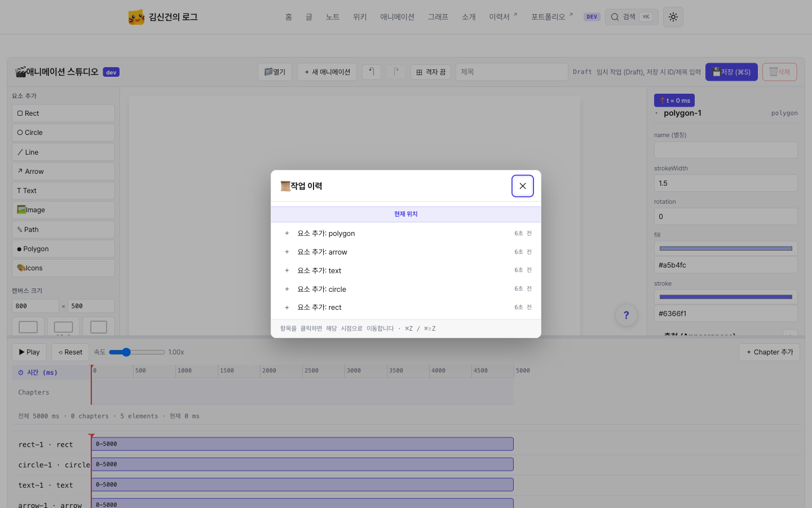Add an Arrow element

pyautogui.click(x=63, y=171)
